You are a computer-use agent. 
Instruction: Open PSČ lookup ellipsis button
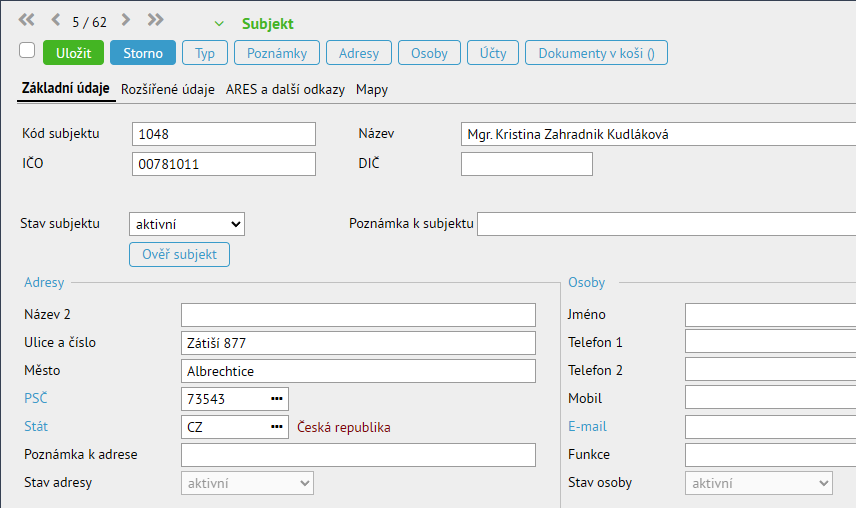pos(277,399)
